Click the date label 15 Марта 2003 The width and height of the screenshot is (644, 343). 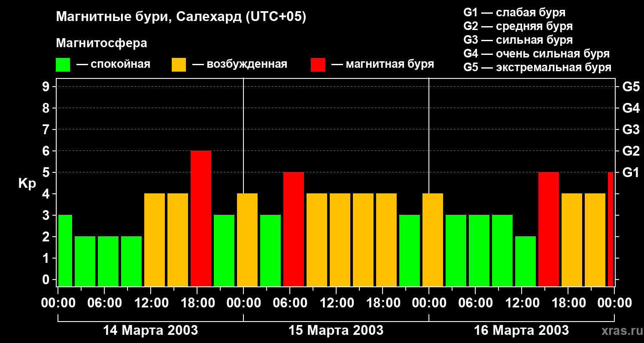(336, 331)
